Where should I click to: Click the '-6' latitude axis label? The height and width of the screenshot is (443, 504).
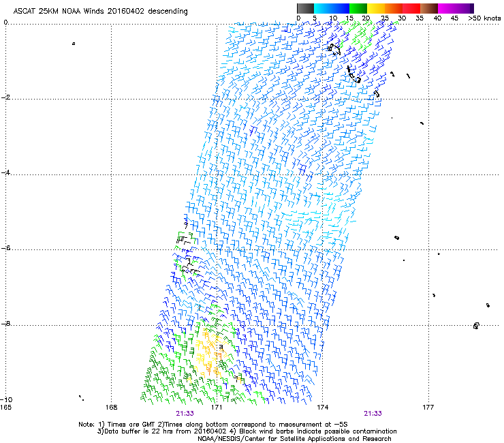[x=6, y=248]
